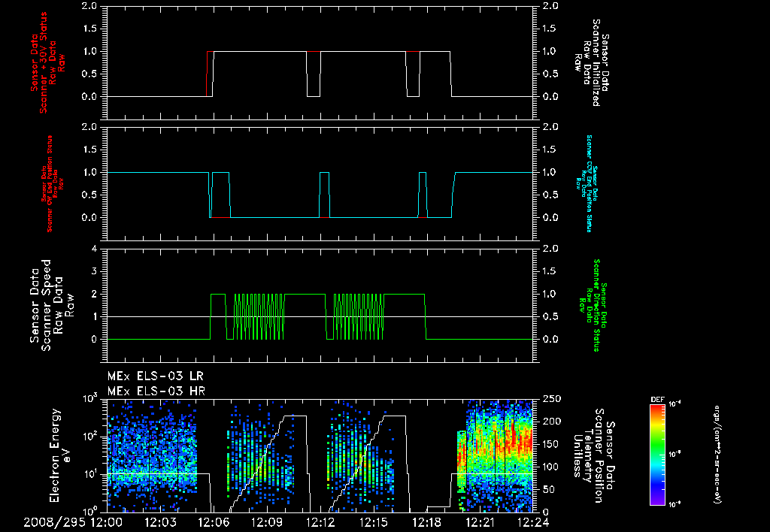Viewport: 770px width, 532px height.
Task: Select the 'MEx ELS-03 LR' label
Action: click(156, 376)
